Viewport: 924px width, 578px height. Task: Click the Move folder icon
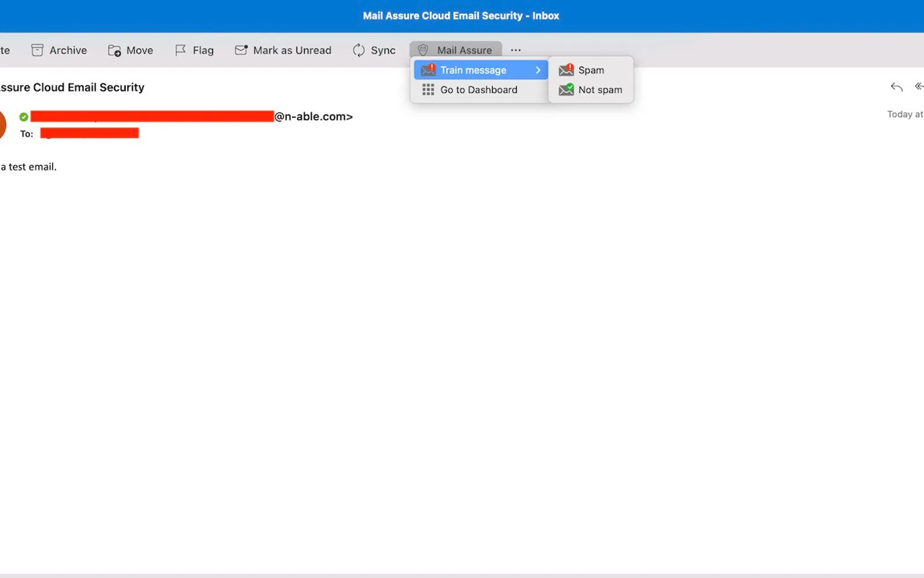[114, 50]
